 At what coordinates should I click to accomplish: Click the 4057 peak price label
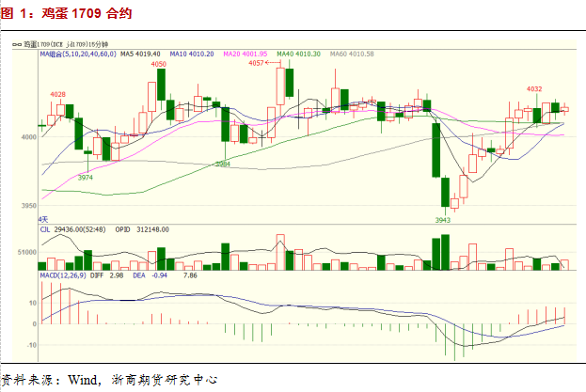256,63
